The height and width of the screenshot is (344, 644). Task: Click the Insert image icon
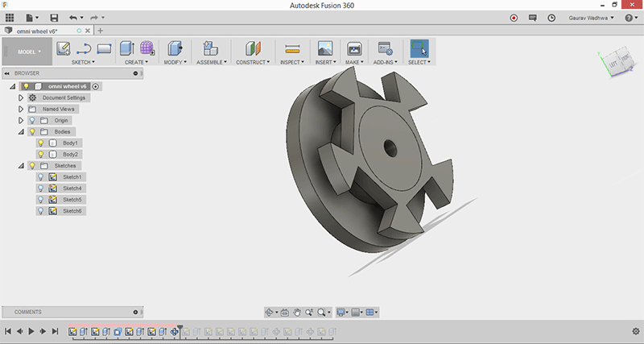tap(325, 48)
